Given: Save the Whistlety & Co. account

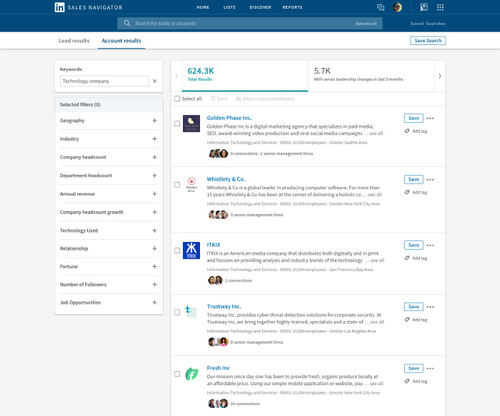Looking at the screenshot, I should tap(414, 179).
